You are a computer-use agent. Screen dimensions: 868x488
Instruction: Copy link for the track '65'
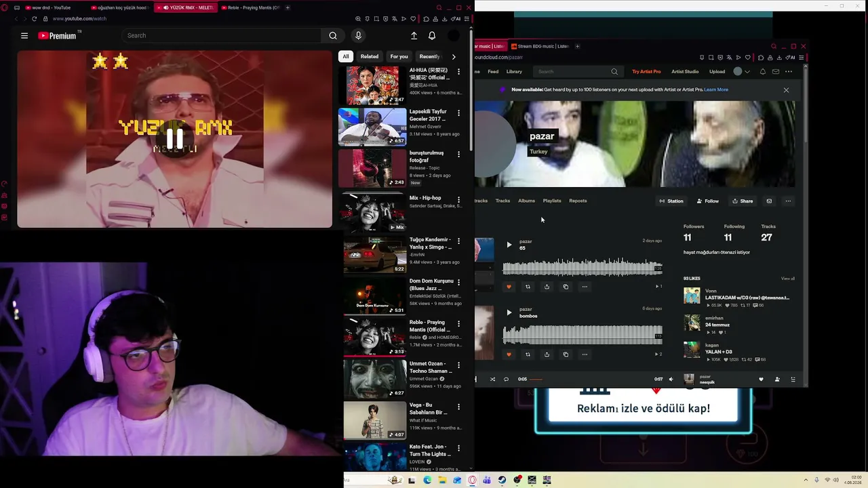566,287
